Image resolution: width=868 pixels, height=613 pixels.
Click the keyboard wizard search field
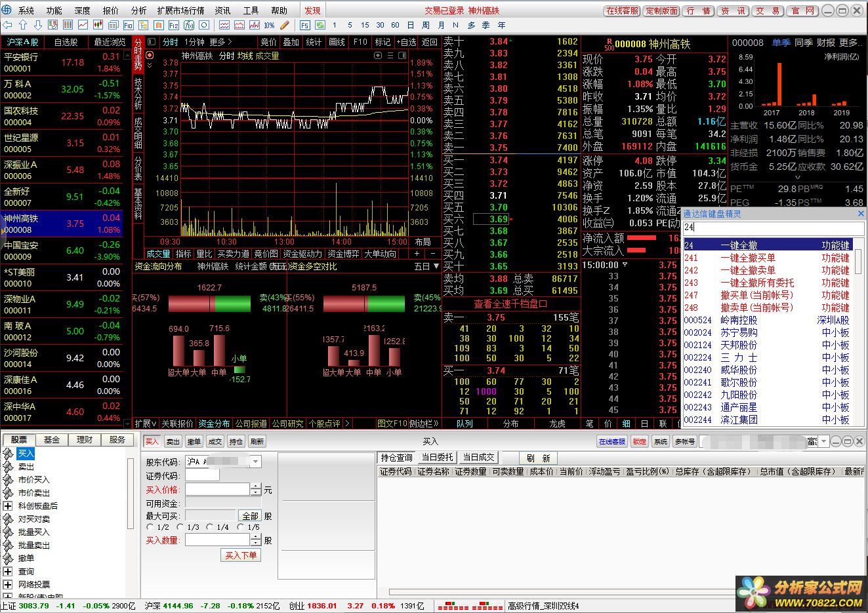774,227
